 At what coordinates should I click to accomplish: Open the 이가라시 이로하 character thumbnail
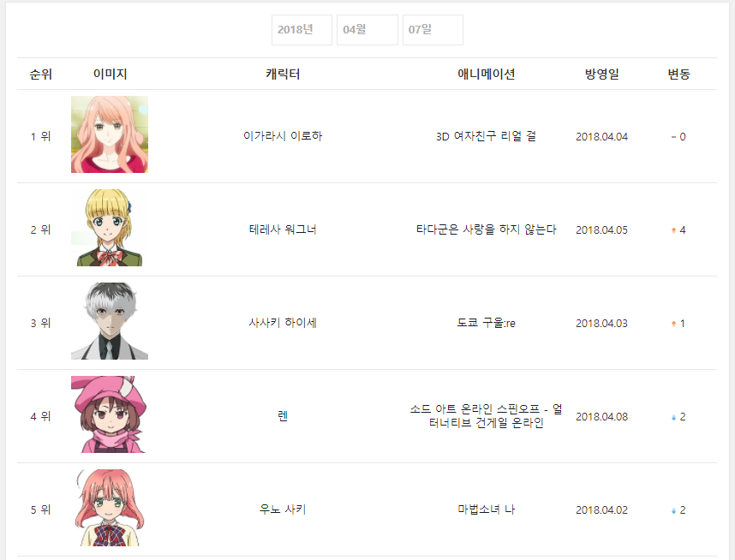[110, 134]
